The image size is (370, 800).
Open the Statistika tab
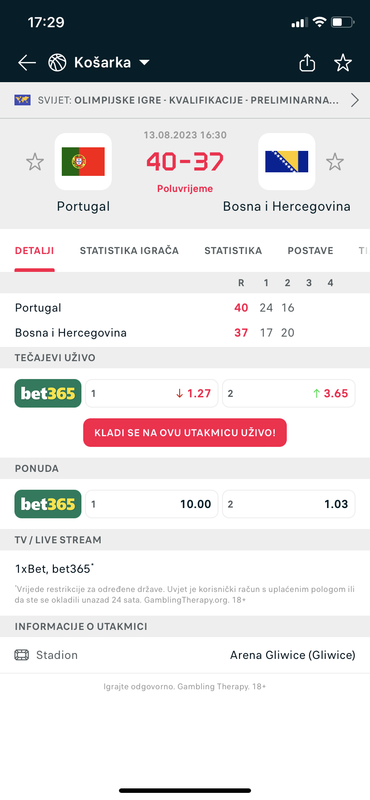point(233,251)
